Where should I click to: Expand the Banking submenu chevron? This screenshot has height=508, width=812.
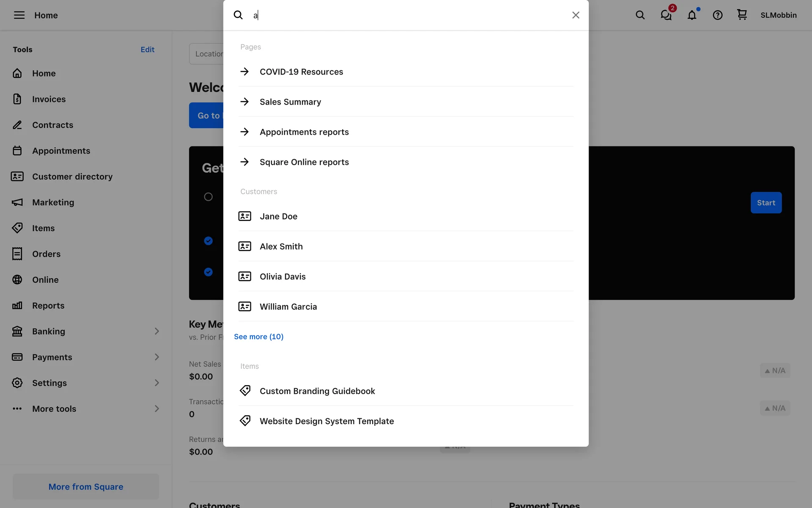tap(156, 331)
